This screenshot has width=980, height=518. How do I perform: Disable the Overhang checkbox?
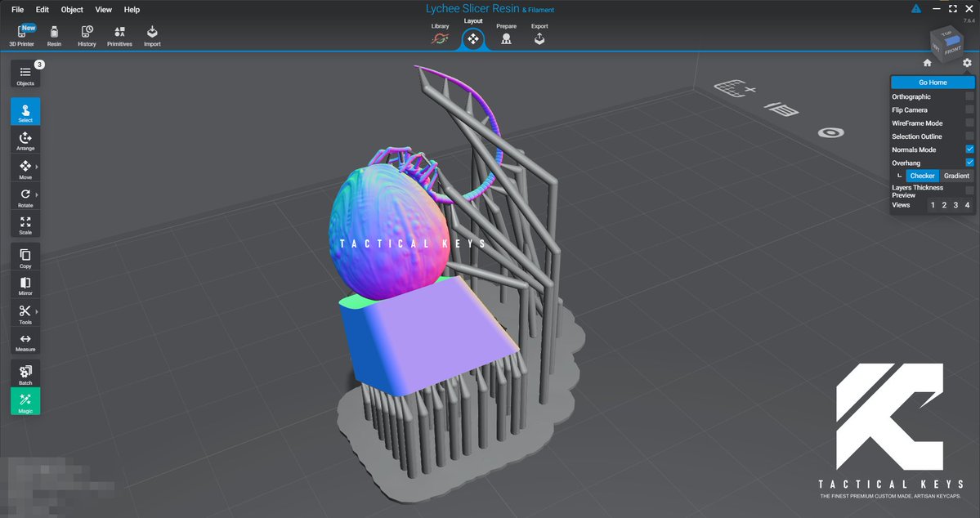tap(969, 163)
